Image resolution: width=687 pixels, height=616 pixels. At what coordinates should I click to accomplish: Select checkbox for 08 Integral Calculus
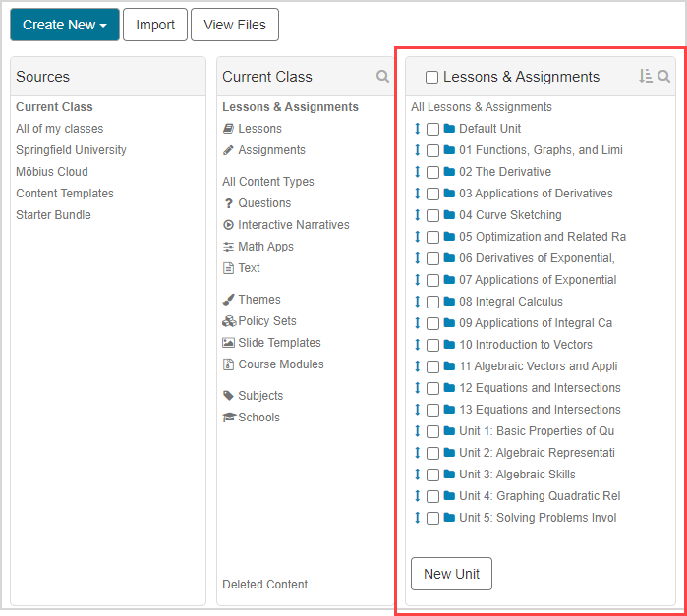point(433,302)
